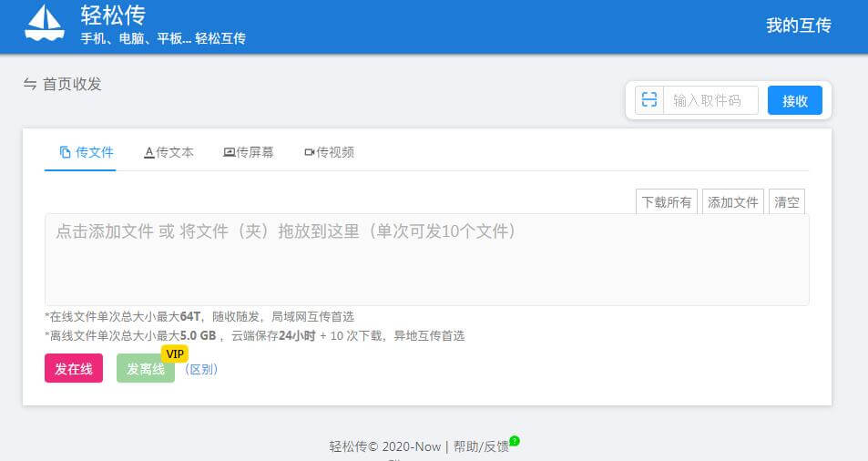The image size is (868, 461).
Task: Open the 传文件 file transfer tab
Action: coord(87,152)
